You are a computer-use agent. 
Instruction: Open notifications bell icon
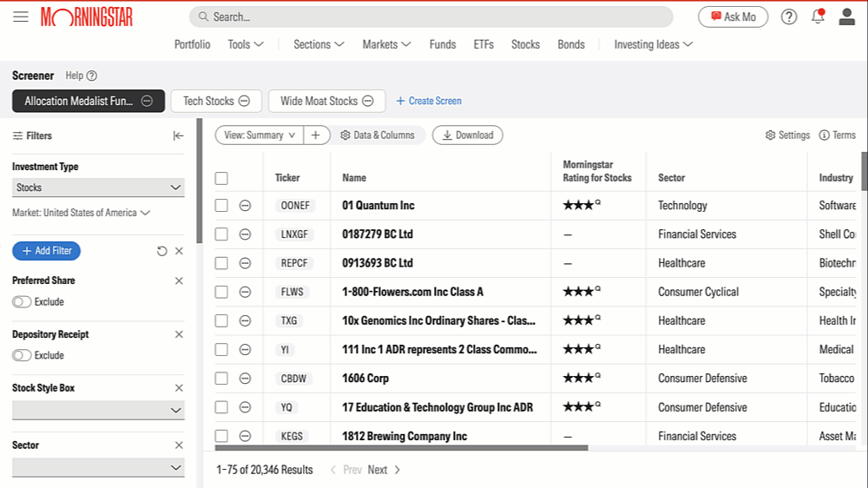click(x=818, y=16)
